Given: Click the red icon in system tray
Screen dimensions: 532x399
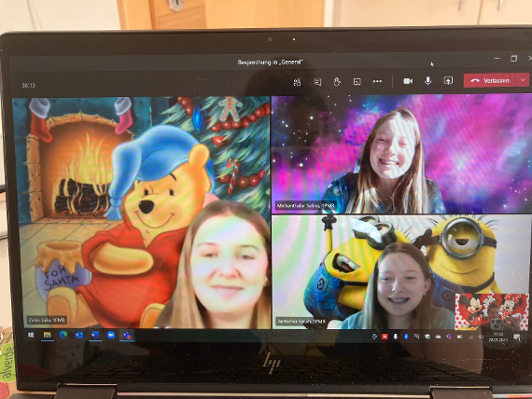Looking at the screenshot, I should click(385, 337).
